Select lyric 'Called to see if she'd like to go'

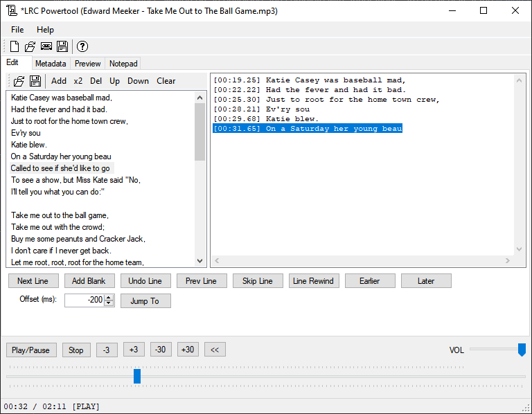pos(60,168)
